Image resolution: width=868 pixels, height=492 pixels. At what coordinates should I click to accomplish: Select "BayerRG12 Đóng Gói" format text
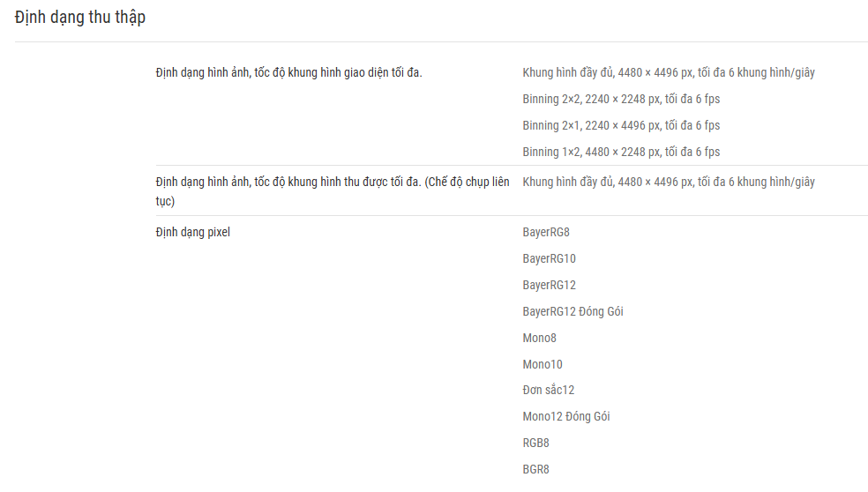click(573, 311)
